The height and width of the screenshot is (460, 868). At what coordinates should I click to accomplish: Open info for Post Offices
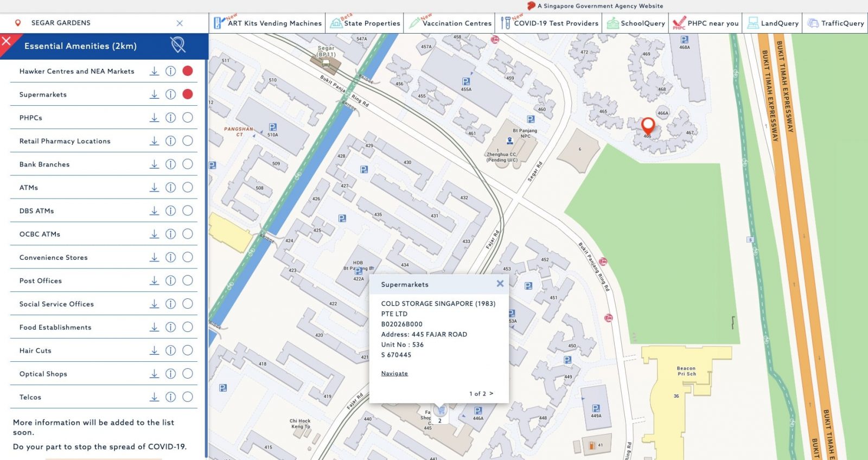tap(170, 281)
